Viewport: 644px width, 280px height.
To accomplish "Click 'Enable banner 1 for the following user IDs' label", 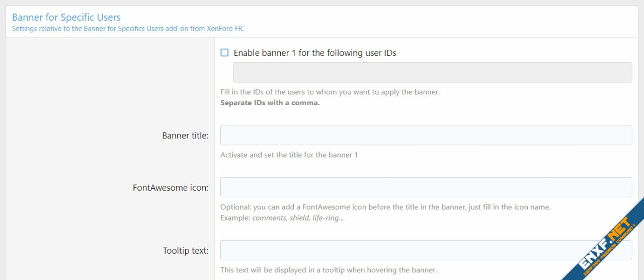I will click(x=314, y=53).
